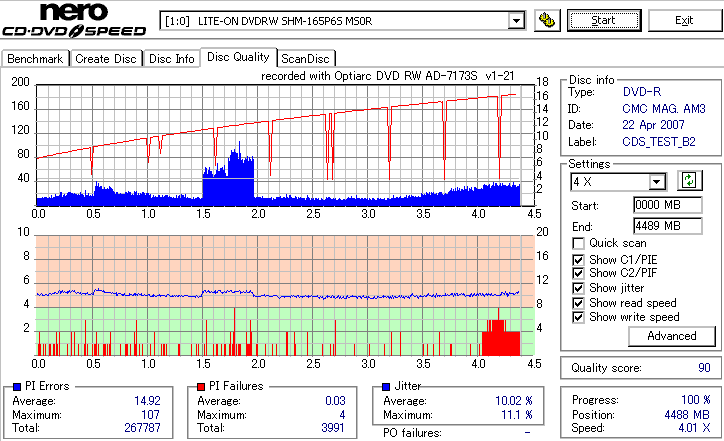Click the Jitter maximum 11.1 %
This screenshot has width=724, height=441.
pyautogui.click(x=517, y=415)
